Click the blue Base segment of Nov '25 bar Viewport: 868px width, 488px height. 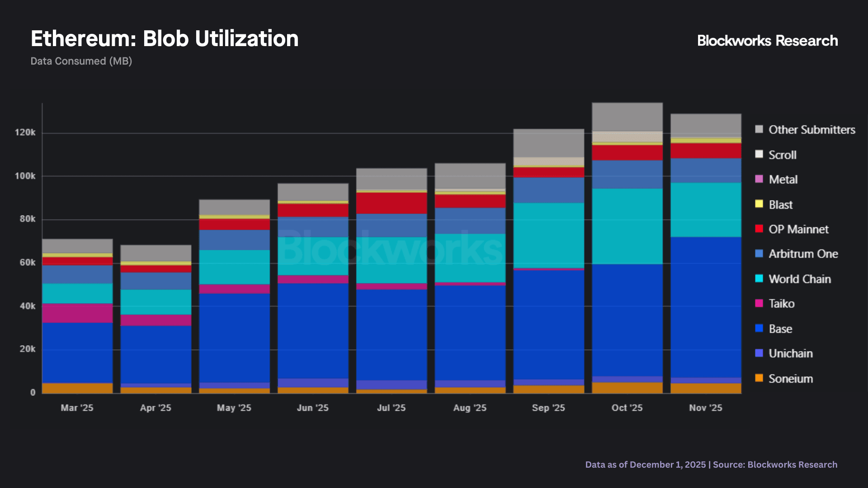(706, 307)
